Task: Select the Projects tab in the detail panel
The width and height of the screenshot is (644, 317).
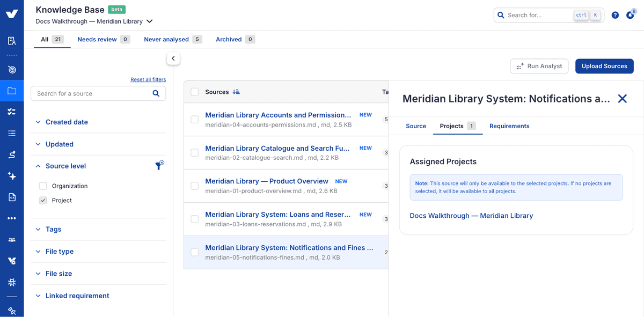Action: (x=458, y=126)
